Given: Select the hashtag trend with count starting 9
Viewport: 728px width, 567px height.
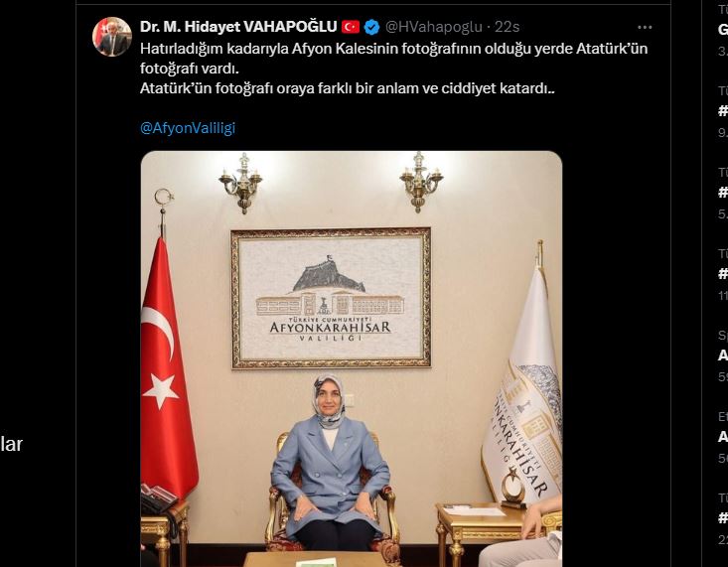Looking at the screenshot, I should [x=723, y=111].
